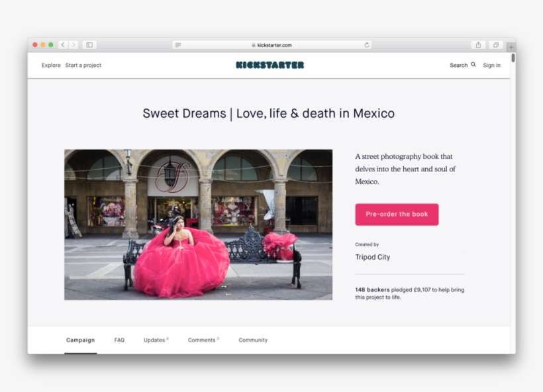View the Updates tab
Screen dimensions: 543x392
154,340
